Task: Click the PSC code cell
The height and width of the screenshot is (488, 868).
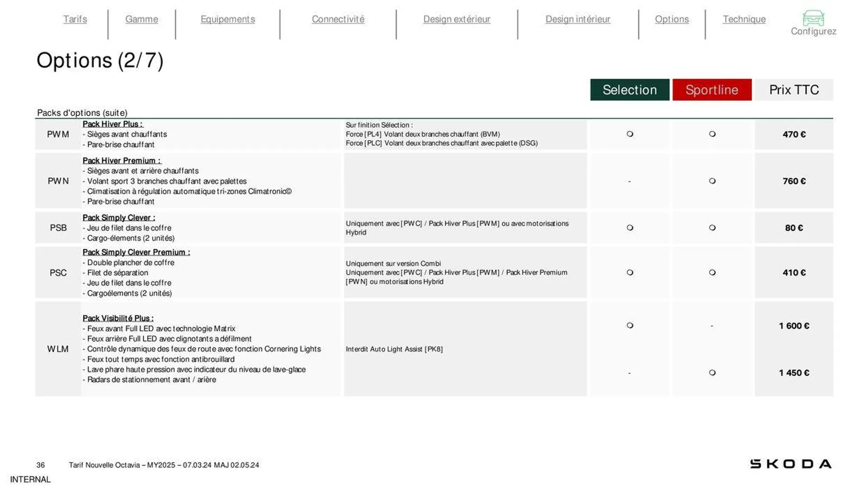Action: tap(58, 273)
